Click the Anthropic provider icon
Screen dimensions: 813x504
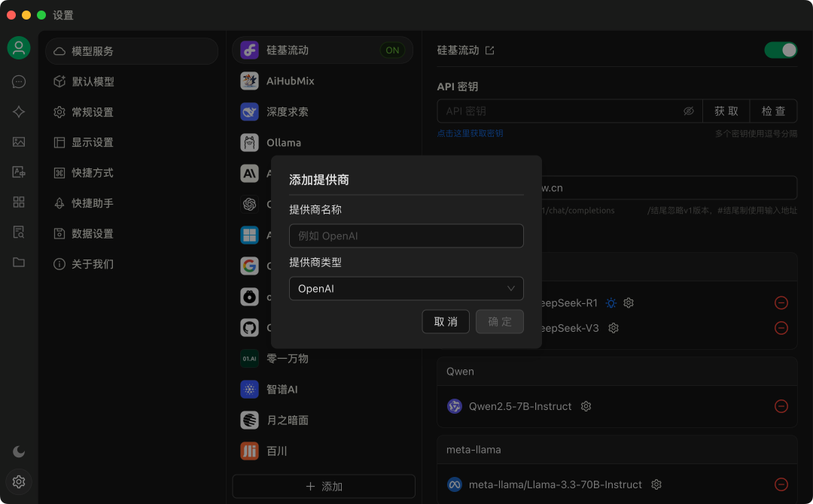click(249, 174)
